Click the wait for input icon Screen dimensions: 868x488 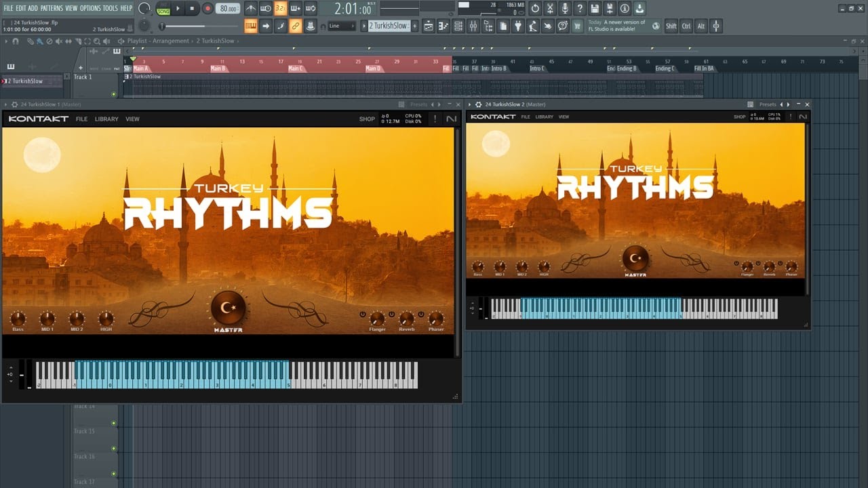[266, 8]
